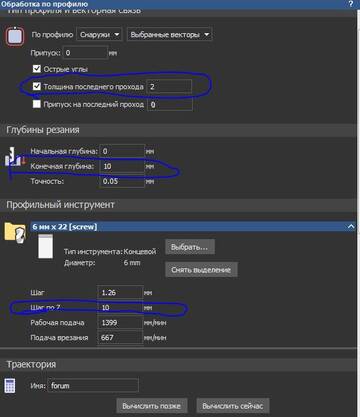
Task: Click the profile toolpath icon
Action: pyautogui.click(x=15, y=36)
